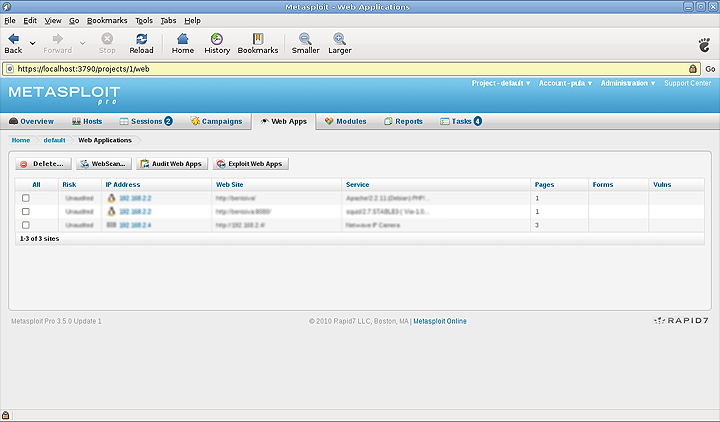
Task: Click the WebScan... button
Action: pos(104,163)
